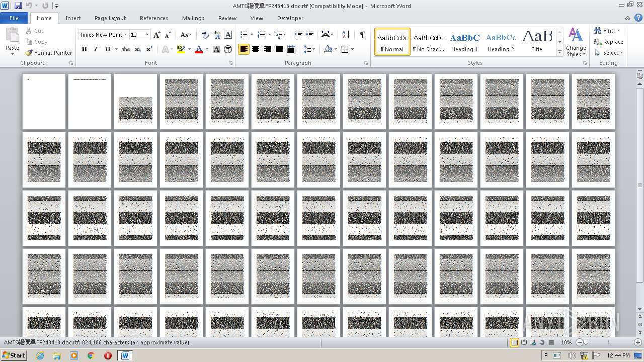Click the first page thumbnail in document
Image resolution: width=644 pixels, height=362 pixels.
pos(44,101)
